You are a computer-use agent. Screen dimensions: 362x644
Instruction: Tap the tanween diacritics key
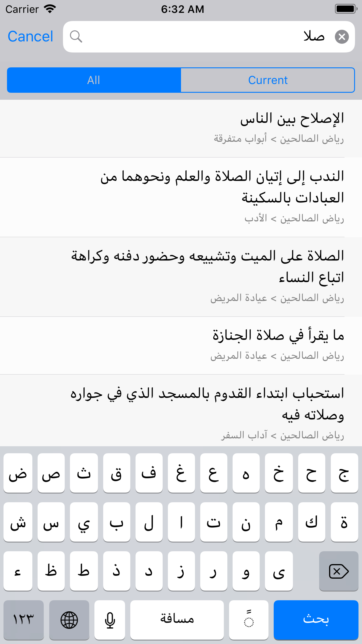249,619
